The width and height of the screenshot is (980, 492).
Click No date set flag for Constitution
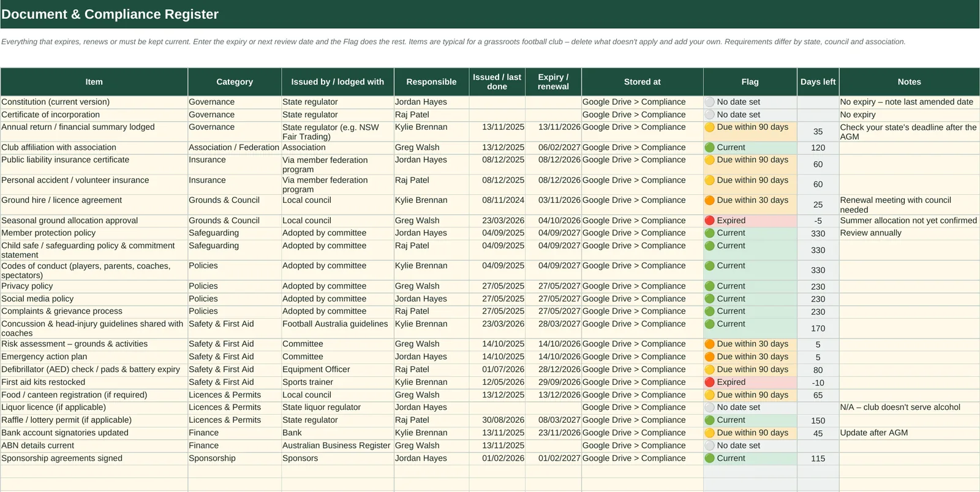click(x=750, y=102)
